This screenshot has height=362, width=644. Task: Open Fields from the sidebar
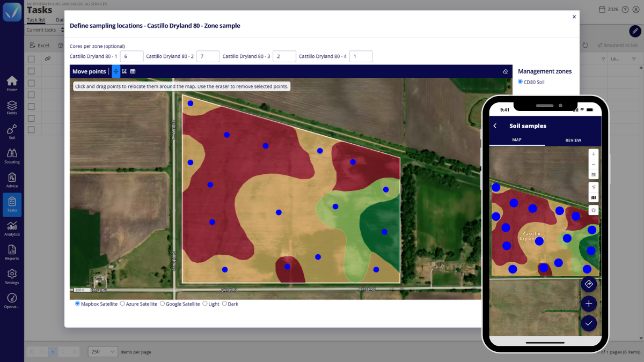coord(12,108)
